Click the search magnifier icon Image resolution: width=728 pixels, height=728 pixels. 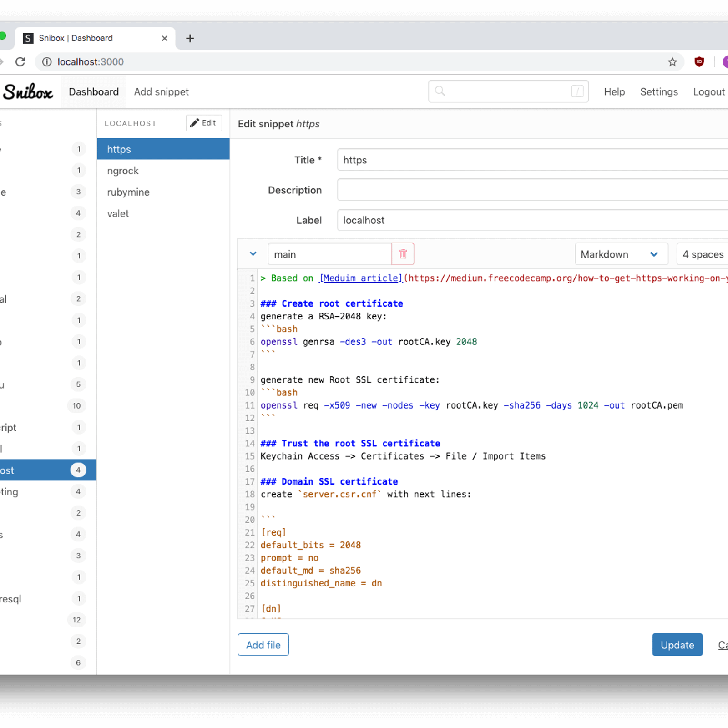click(x=440, y=91)
